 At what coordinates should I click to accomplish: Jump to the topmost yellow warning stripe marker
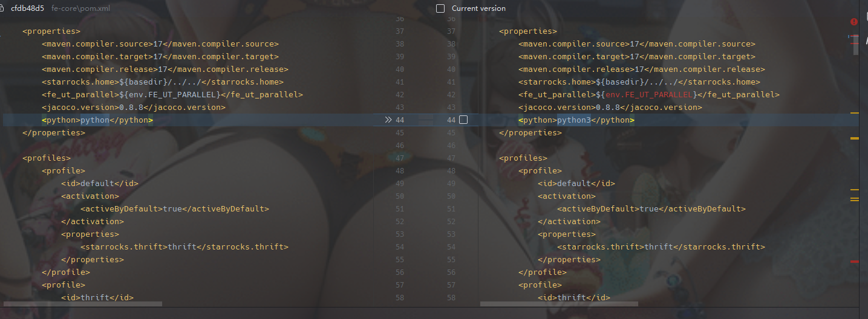855,113
